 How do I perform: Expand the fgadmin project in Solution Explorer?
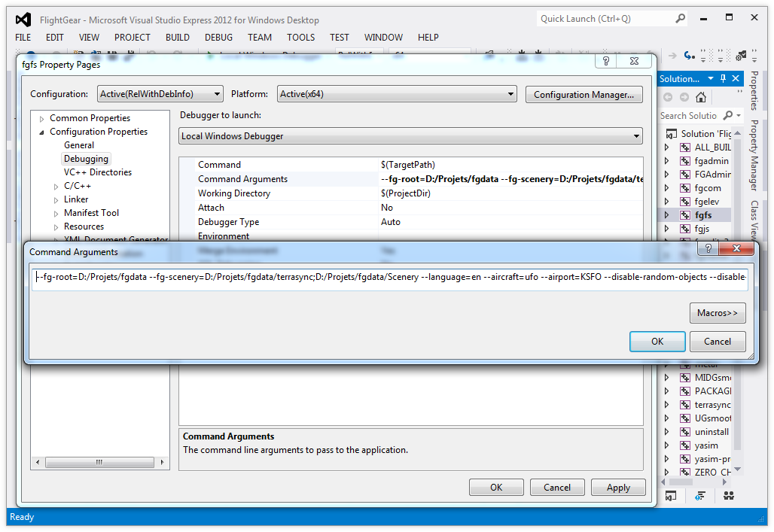tap(666, 161)
